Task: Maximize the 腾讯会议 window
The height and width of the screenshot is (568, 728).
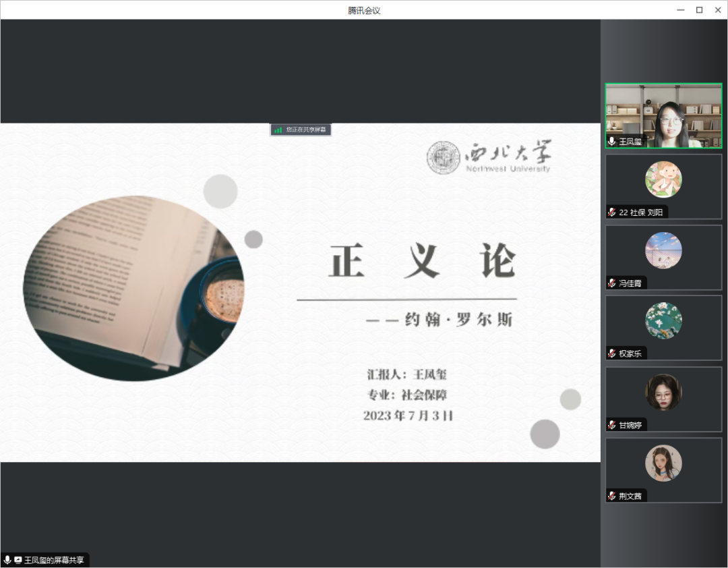Action: [699, 9]
